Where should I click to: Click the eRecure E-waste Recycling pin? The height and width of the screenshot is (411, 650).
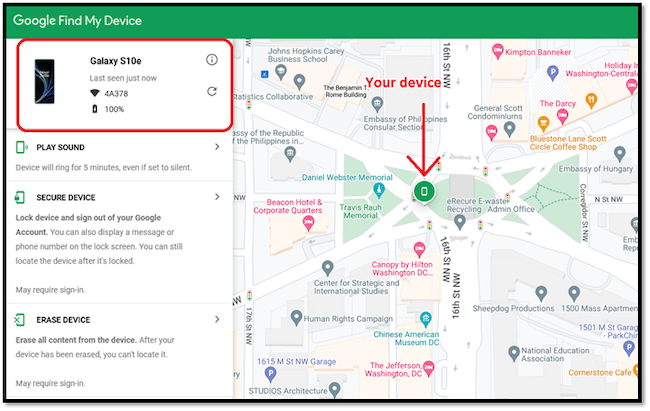459,222
